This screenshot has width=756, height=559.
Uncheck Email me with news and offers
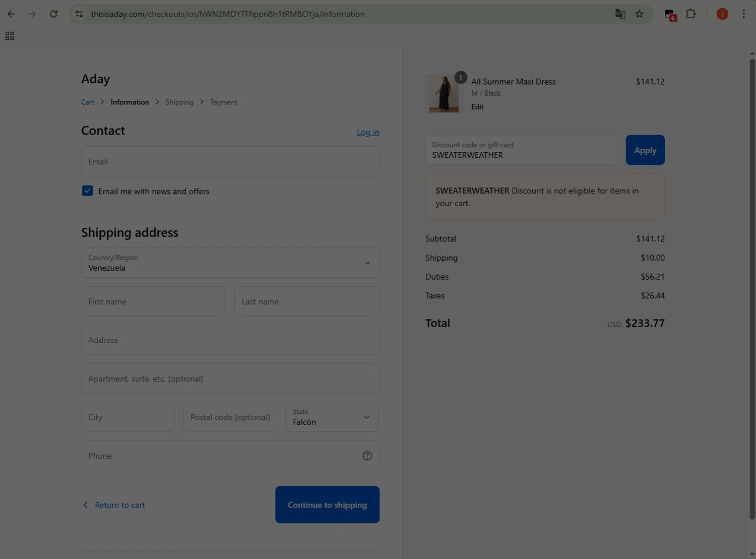tap(87, 191)
